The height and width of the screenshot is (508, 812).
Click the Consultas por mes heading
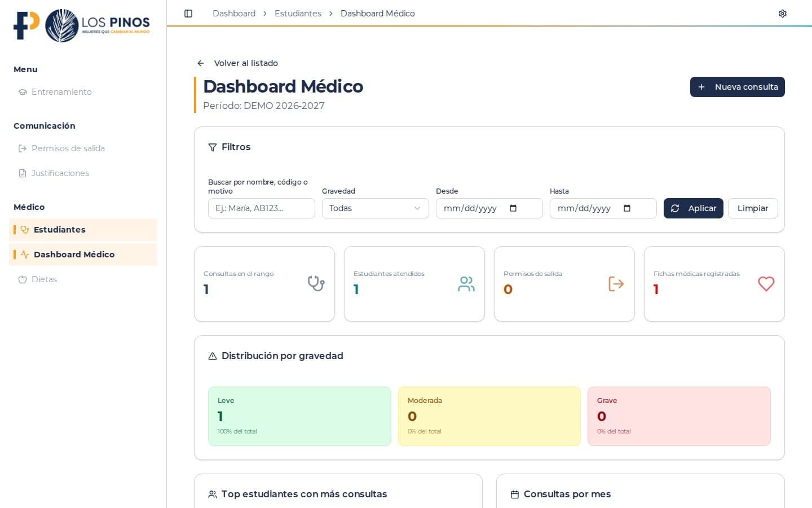pos(567,494)
